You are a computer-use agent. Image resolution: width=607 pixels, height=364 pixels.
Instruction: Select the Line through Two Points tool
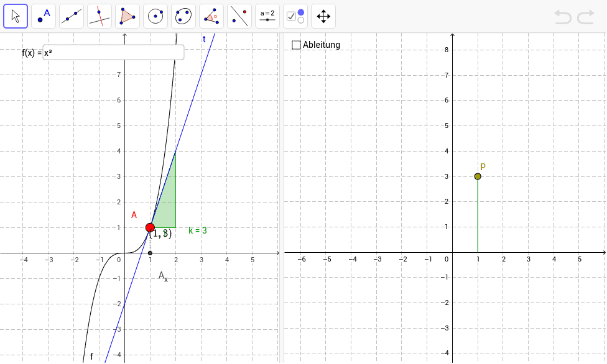click(x=72, y=16)
